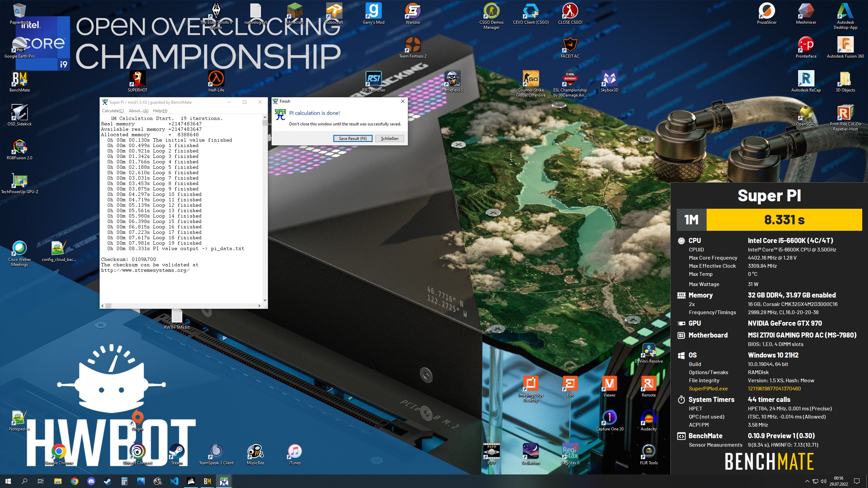Launch Counter-Strike Global Offensive icon
Image resolution: width=868 pixels, height=488 pixels.
click(531, 84)
